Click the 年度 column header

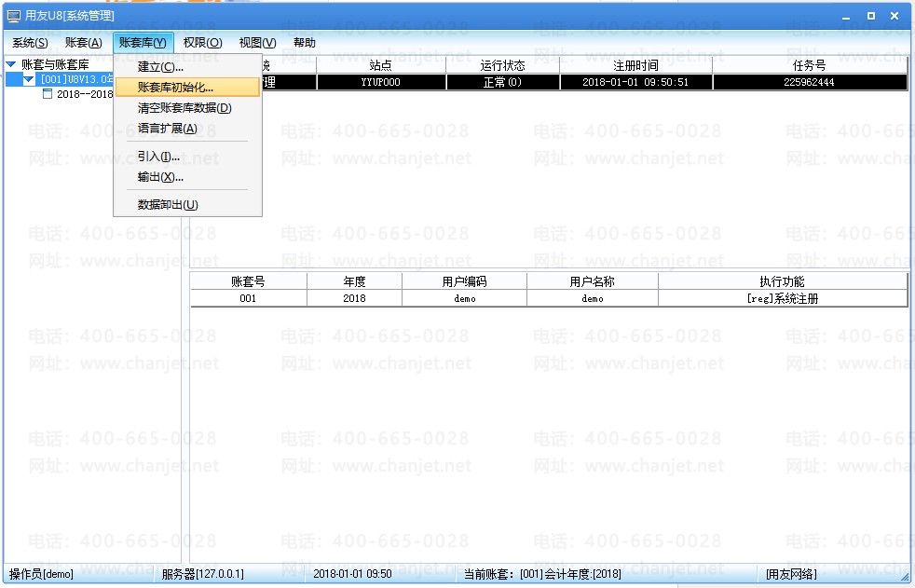pos(354,281)
